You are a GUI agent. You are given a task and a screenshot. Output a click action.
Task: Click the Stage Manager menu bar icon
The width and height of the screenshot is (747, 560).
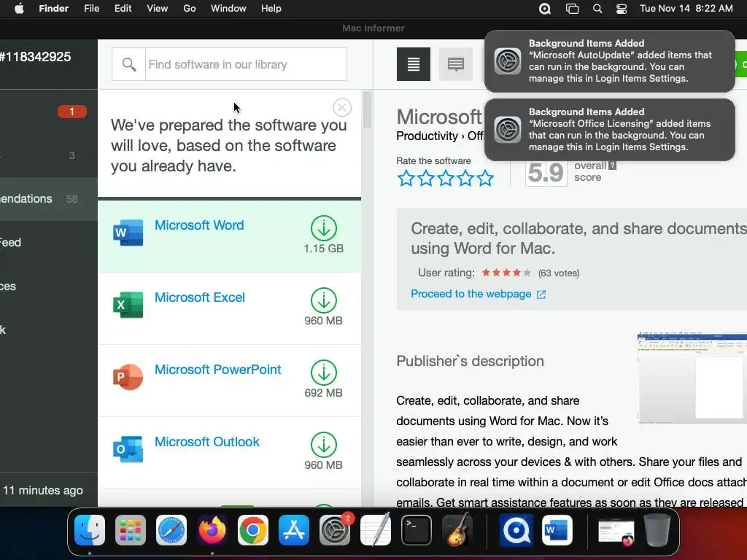(x=572, y=9)
